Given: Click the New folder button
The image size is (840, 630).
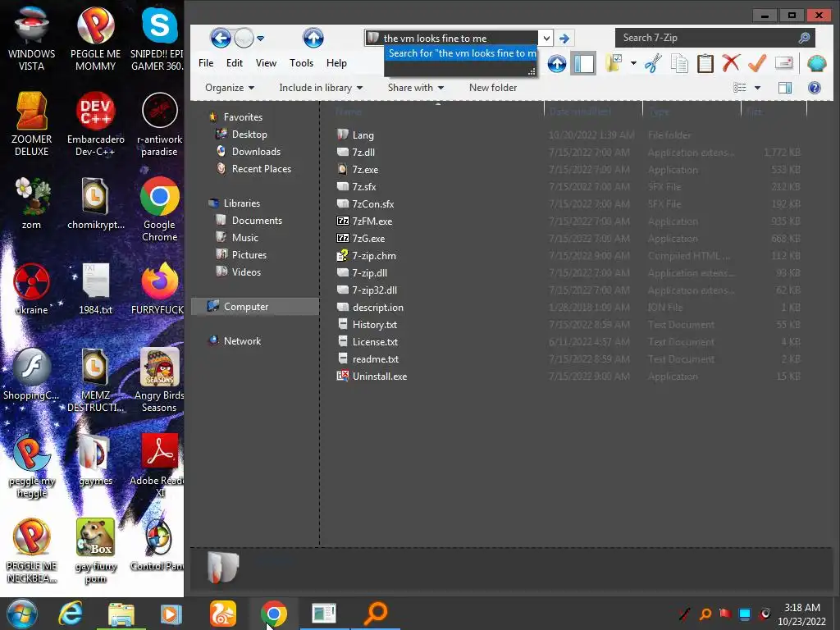Looking at the screenshot, I should click(493, 88).
